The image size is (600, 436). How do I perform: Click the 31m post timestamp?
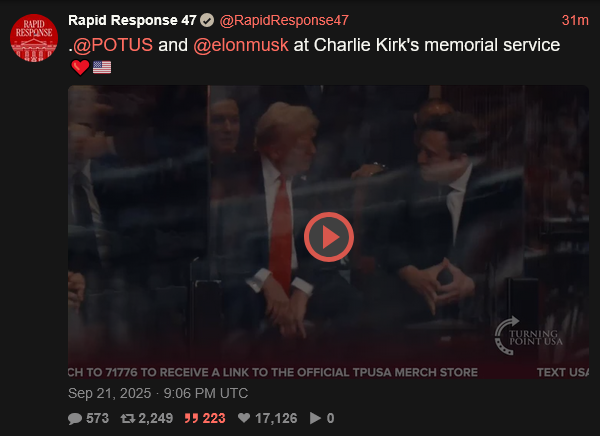point(575,20)
